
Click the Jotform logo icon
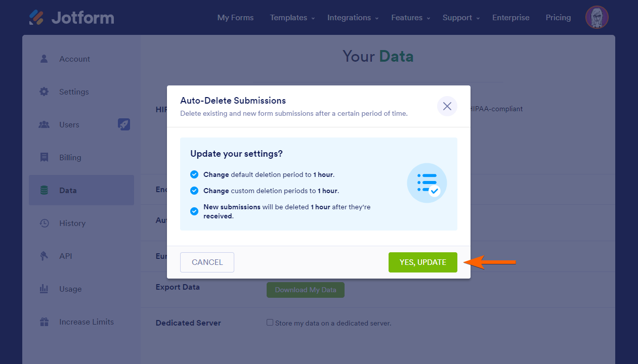36,18
